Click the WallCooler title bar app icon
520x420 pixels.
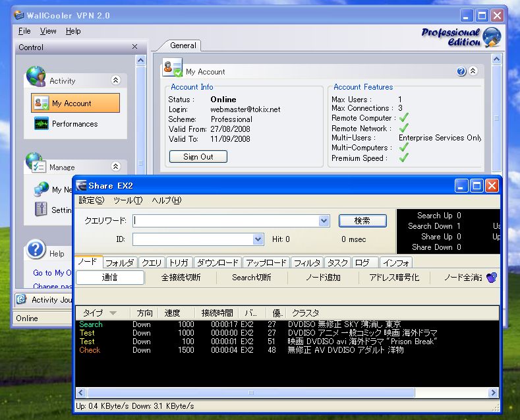tap(19, 15)
